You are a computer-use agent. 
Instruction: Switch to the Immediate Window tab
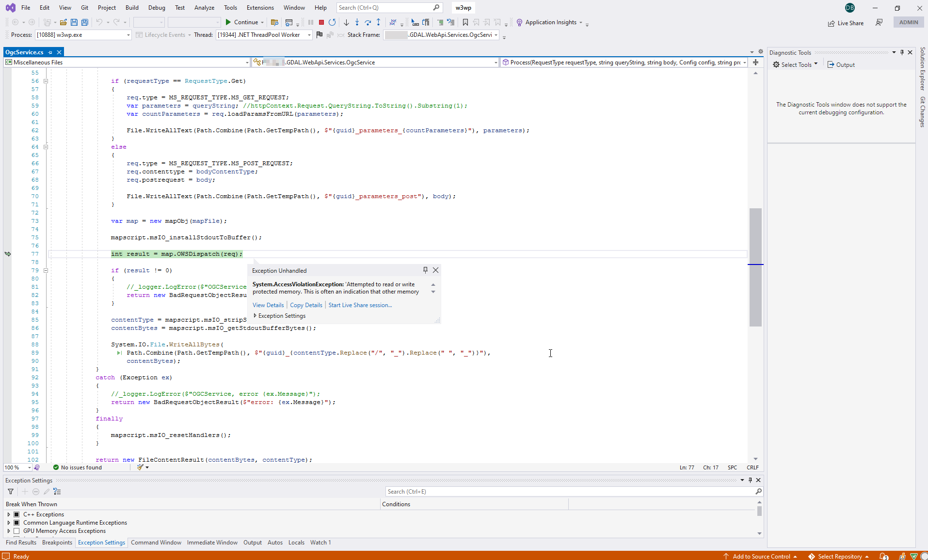pyautogui.click(x=212, y=543)
